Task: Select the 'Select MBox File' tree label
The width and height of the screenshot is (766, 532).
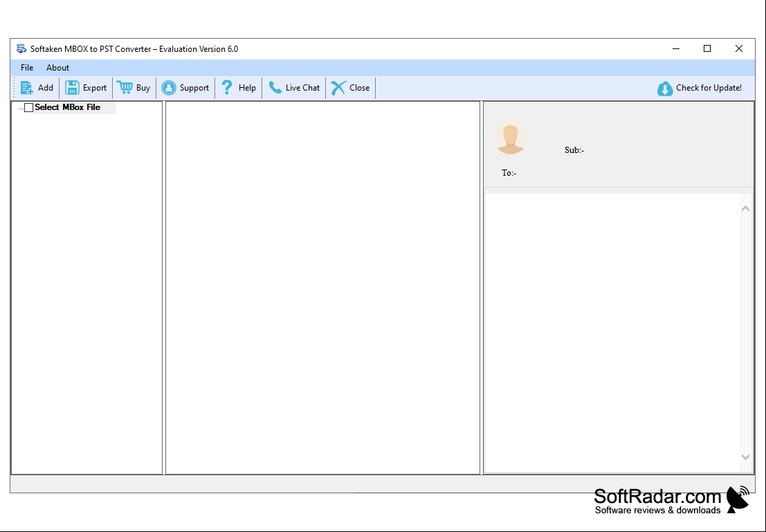Action: click(67, 107)
